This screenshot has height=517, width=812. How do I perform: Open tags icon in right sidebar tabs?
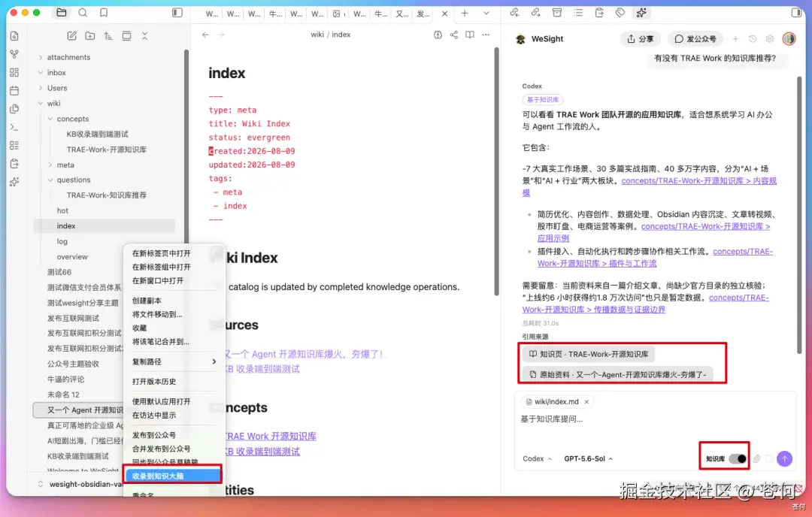click(x=620, y=13)
